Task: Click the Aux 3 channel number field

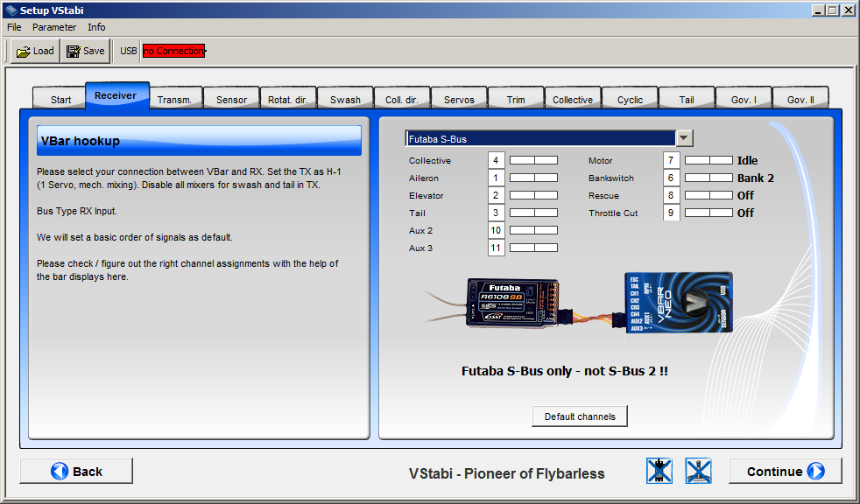Action: click(x=496, y=248)
